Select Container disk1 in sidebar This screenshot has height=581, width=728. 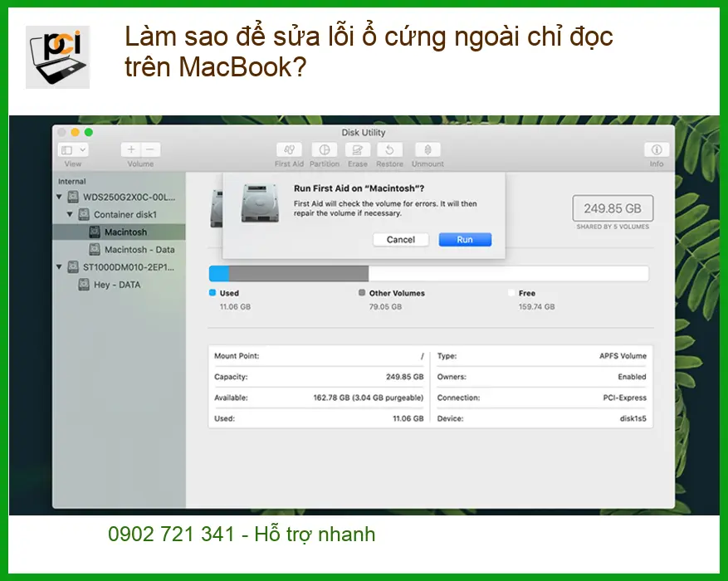pyautogui.click(x=118, y=214)
